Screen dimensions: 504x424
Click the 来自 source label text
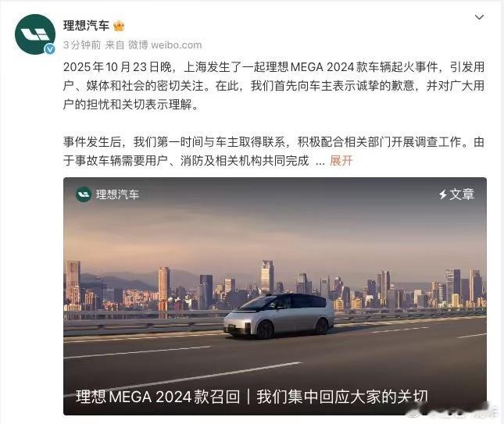click(115, 45)
